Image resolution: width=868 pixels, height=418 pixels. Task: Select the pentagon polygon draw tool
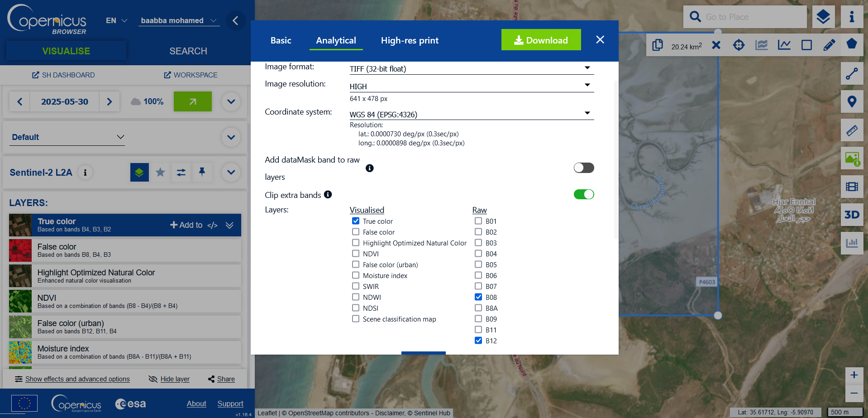pyautogui.click(x=852, y=44)
